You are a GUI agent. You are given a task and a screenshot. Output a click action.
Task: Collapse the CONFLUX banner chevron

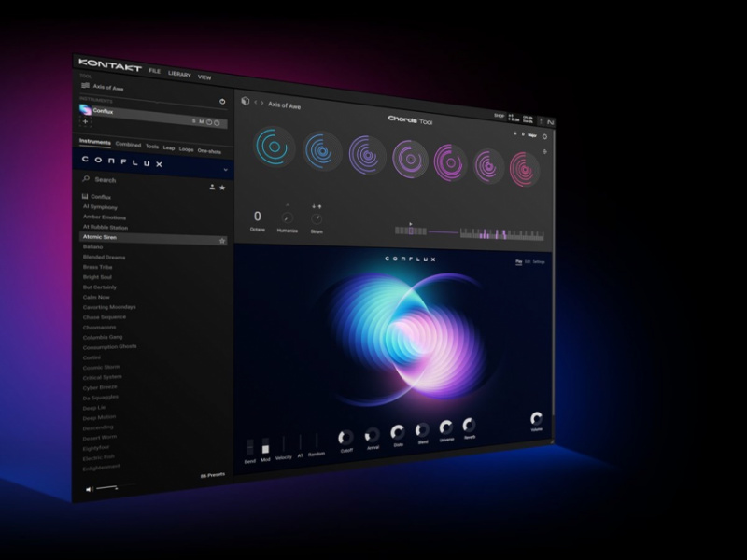pyautogui.click(x=225, y=168)
